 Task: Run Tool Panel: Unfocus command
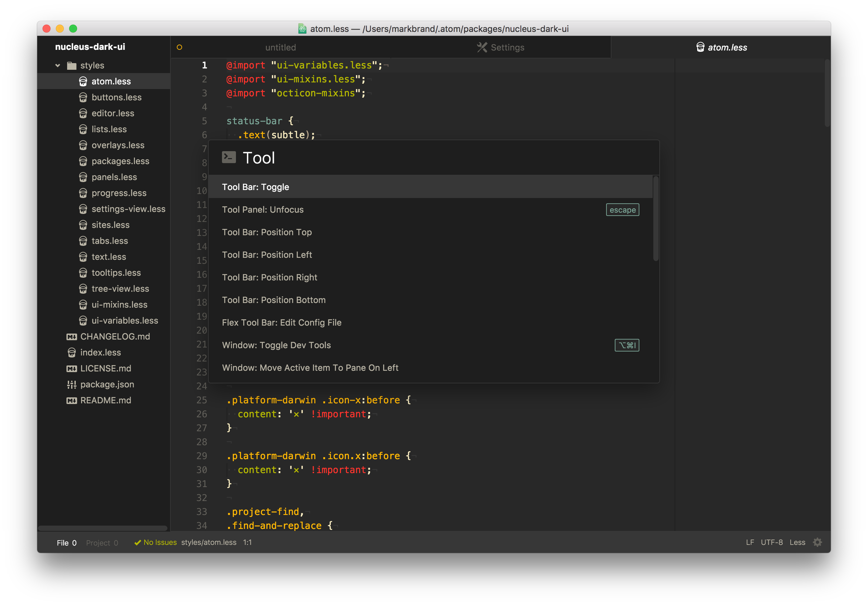click(430, 209)
